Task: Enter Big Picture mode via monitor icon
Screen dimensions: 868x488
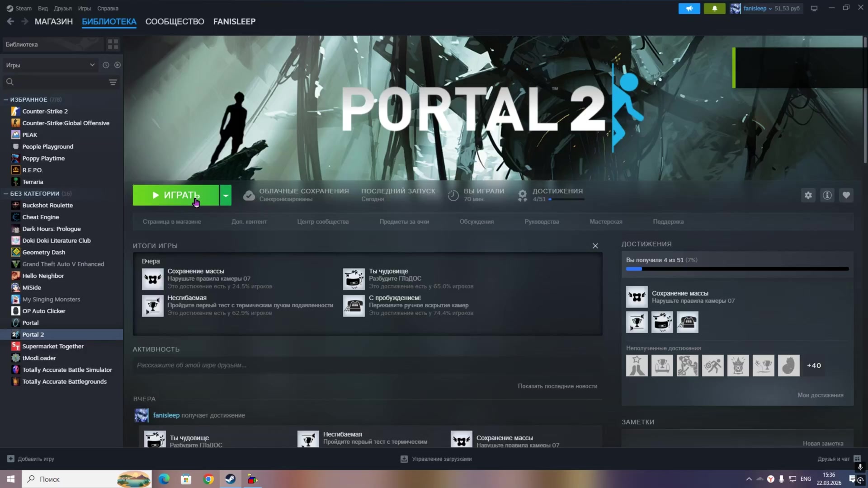Action: click(x=814, y=8)
